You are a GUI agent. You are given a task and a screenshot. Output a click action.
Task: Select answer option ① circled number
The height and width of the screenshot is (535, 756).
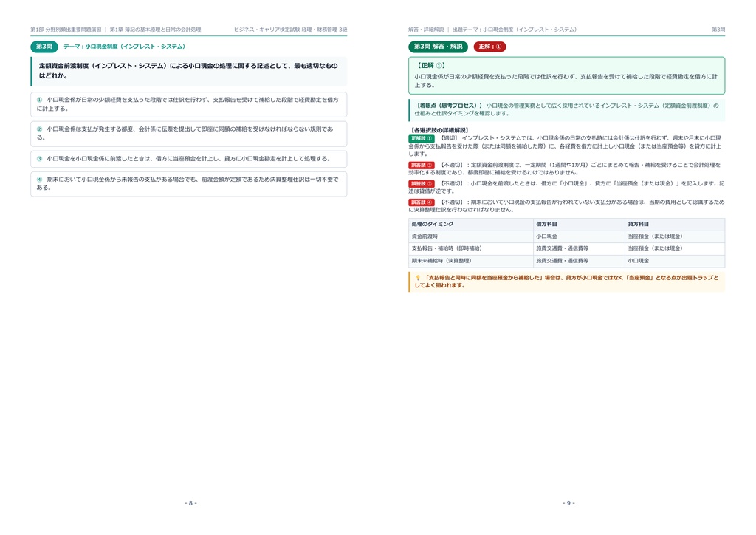pyautogui.click(x=40, y=100)
